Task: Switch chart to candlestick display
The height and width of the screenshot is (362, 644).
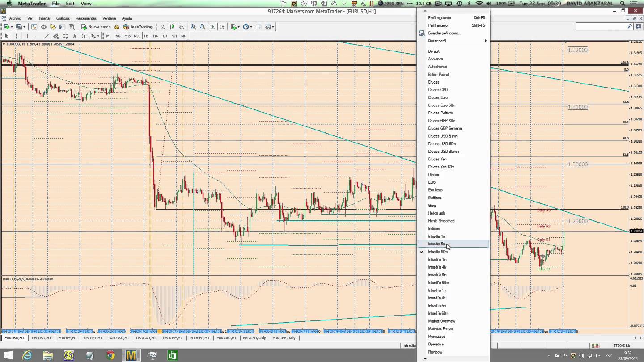Action: (172, 27)
